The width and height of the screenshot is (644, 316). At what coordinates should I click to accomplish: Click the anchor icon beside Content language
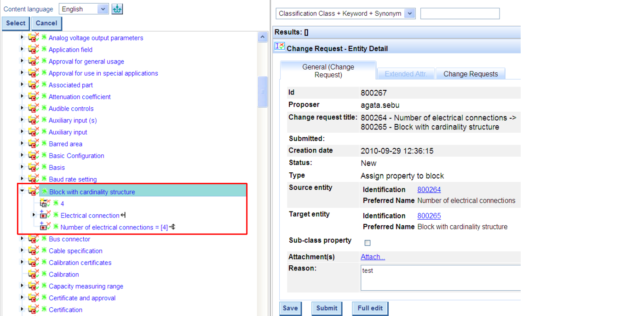click(117, 9)
